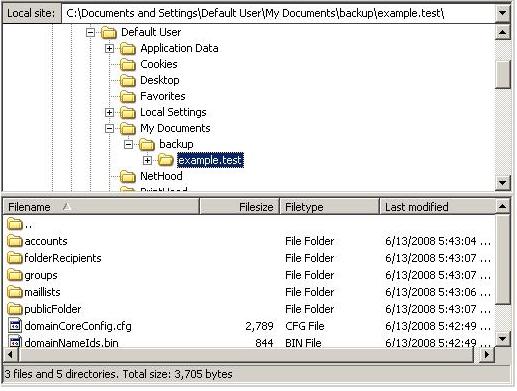Collapse the Default User tree node
The image size is (517, 391).
pos(90,33)
